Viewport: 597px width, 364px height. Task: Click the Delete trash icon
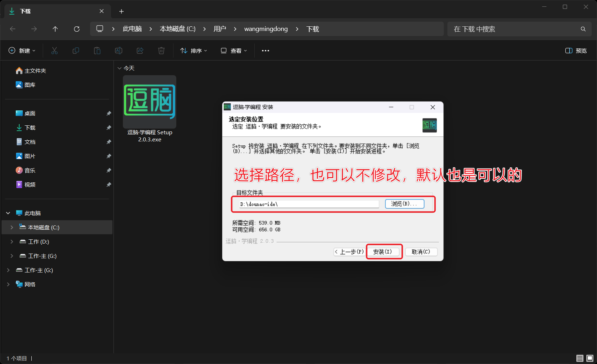(161, 51)
